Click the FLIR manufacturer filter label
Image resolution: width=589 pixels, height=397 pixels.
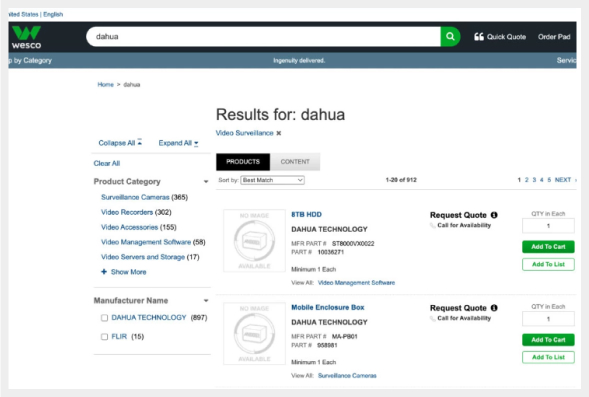(x=119, y=337)
